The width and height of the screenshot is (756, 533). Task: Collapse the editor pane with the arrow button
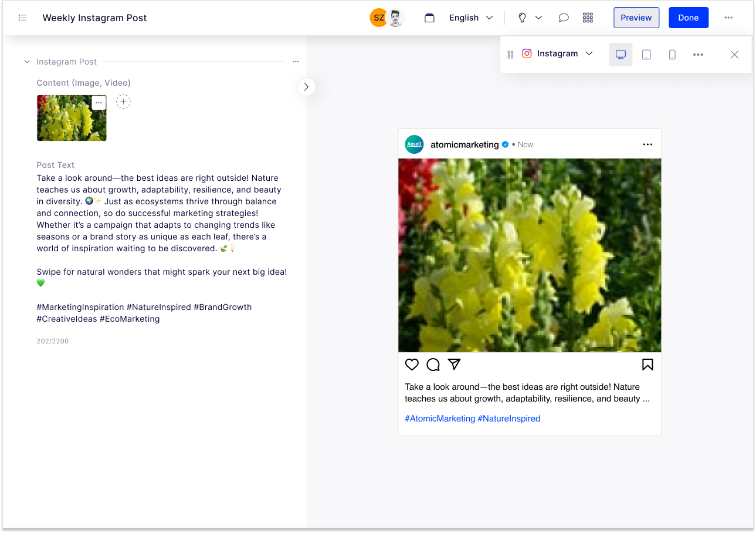[x=306, y=87]
